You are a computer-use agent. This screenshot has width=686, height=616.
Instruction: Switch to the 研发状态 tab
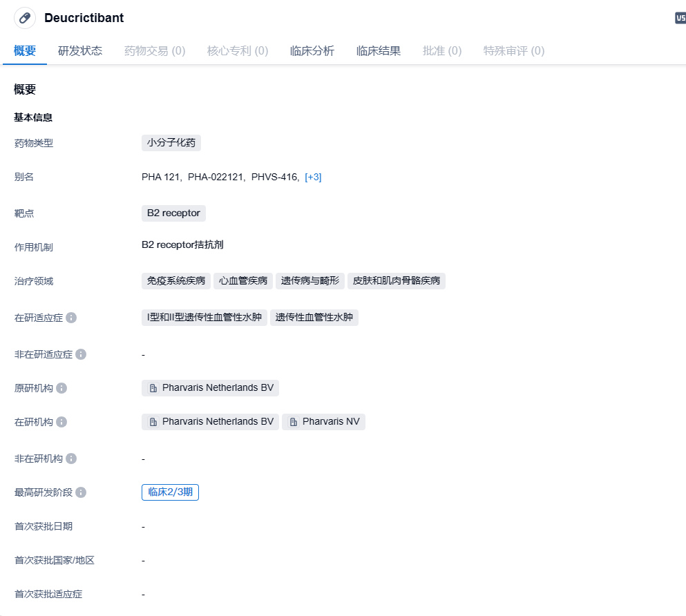(x=80, y=50)
